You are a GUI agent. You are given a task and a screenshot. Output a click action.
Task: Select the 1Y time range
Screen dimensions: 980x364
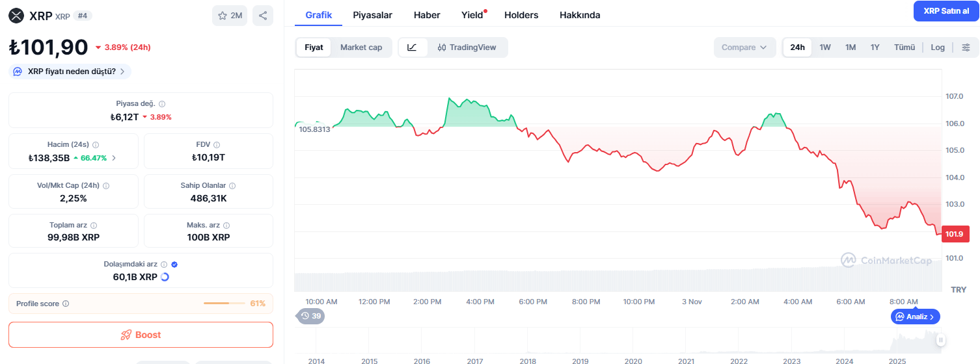pyautogui.click(x=875, y=47)
